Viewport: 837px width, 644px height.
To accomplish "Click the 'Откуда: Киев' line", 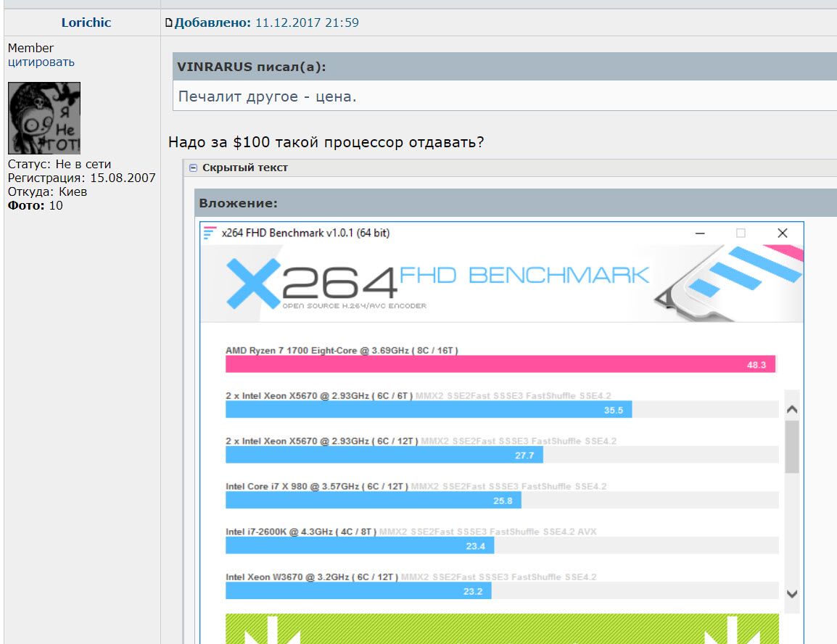I will (x=47, y=191).
